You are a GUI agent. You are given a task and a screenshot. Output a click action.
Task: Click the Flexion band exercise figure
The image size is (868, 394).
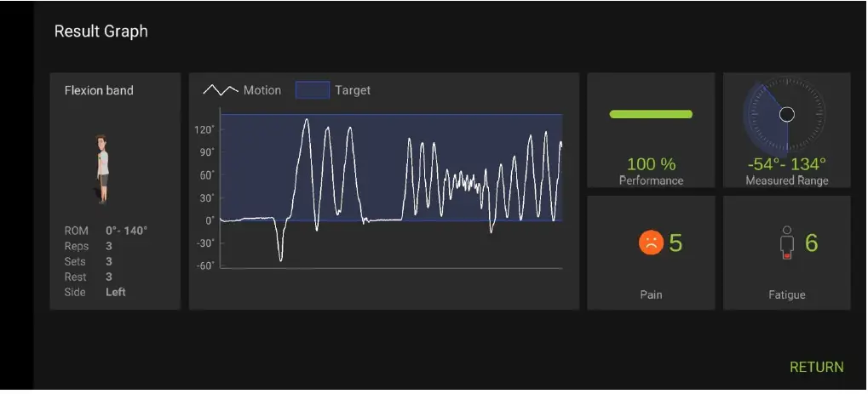pyautogui.click(x=102, y=168)
